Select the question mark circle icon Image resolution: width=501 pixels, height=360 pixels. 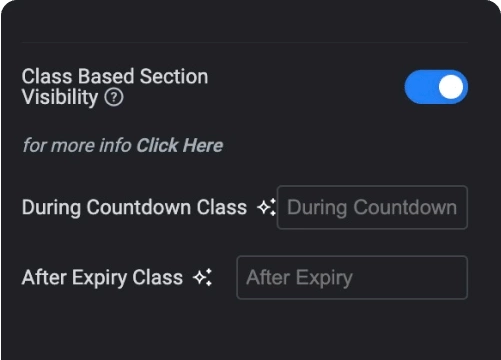(x=114, y=97)
